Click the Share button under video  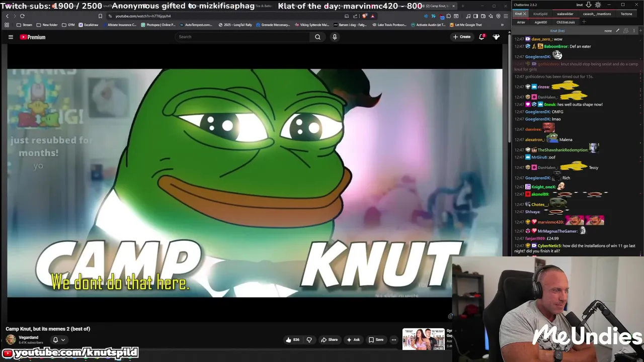click(330, 340)
